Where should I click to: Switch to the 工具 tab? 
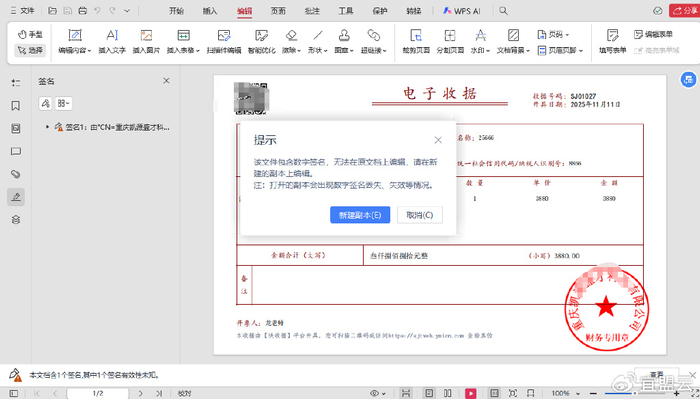[346, 11]
